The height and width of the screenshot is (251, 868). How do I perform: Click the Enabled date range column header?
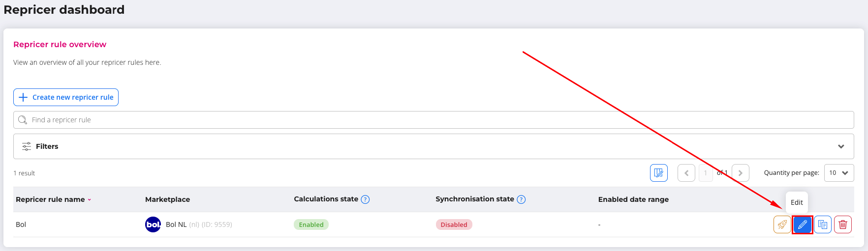point(633,199)
